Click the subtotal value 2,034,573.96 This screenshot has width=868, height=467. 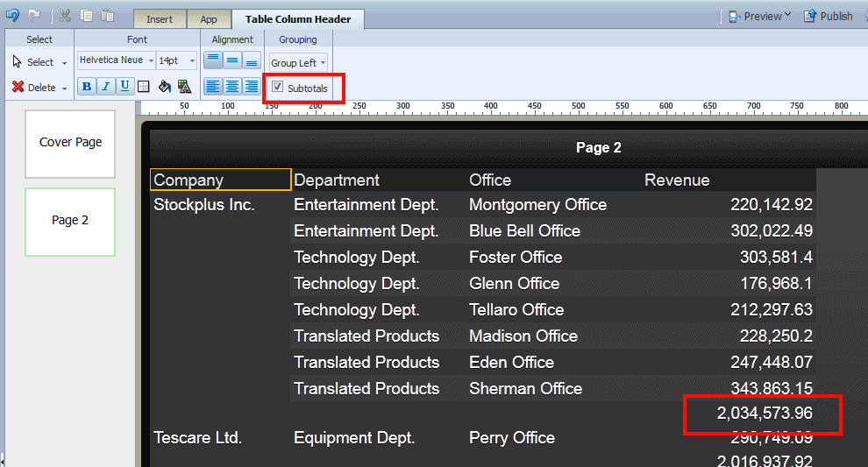(765, 413)
